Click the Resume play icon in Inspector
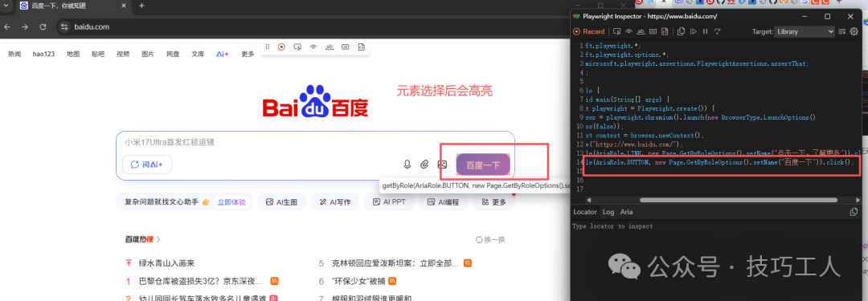Screen dimensions: 868x301 point(694,31)
